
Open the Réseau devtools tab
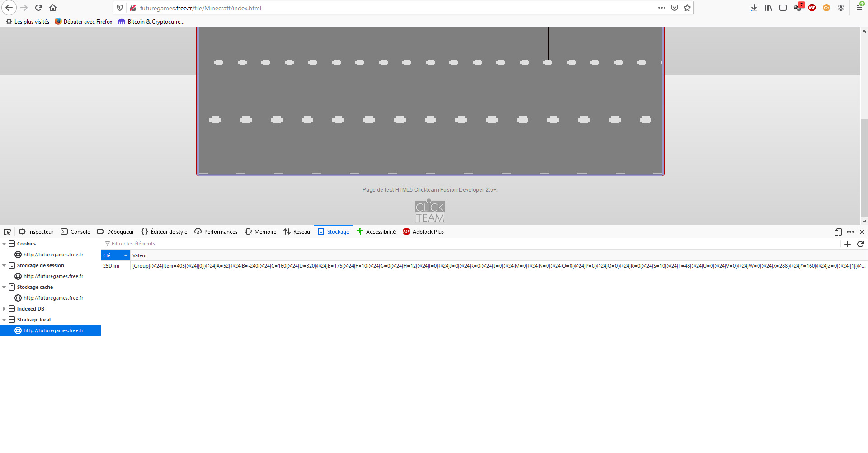tap(297, 232)
